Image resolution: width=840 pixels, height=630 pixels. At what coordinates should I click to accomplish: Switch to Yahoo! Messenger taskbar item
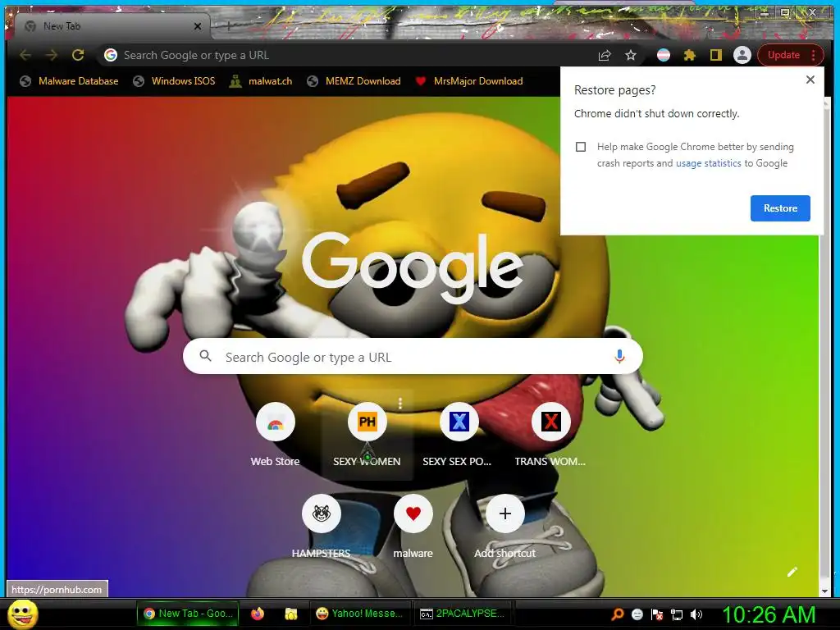point(360,614)
